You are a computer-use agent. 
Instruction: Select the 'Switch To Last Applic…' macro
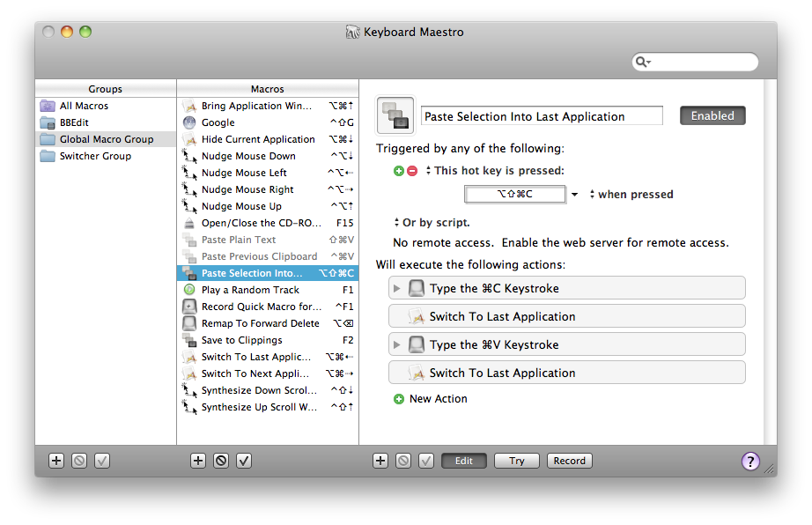(268, 357)
